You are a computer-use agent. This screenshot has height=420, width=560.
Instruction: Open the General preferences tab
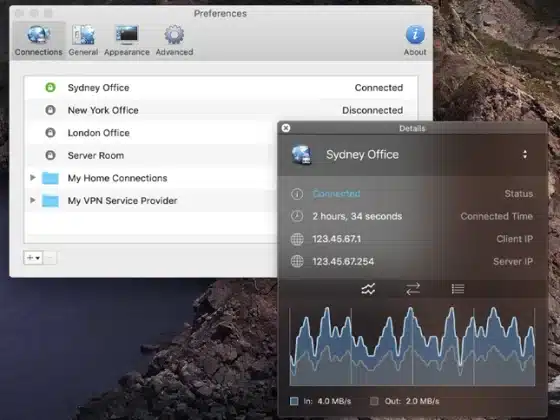pos(83,40)
